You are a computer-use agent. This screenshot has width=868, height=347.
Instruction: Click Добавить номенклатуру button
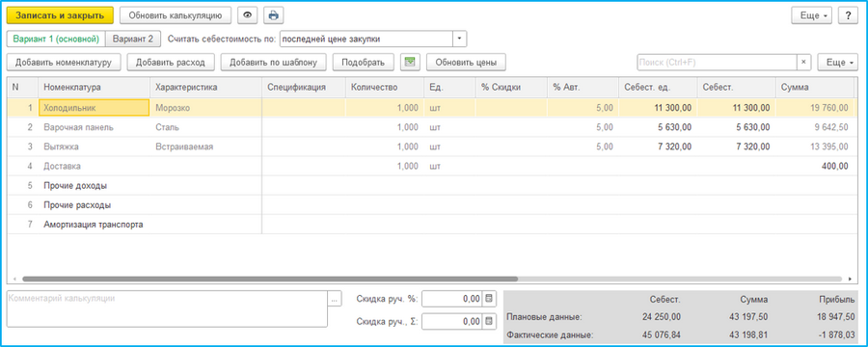[64, 62]
